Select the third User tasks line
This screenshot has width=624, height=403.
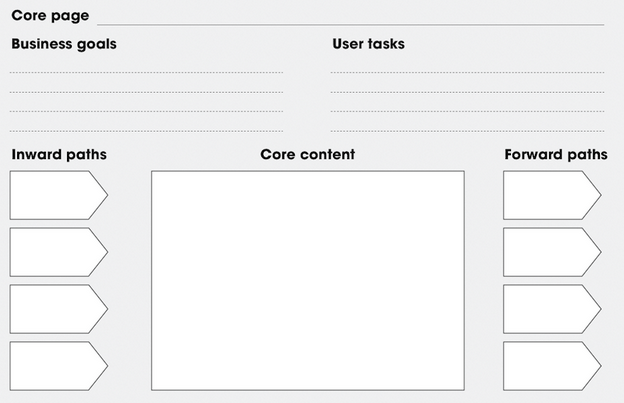click(467, 111)
